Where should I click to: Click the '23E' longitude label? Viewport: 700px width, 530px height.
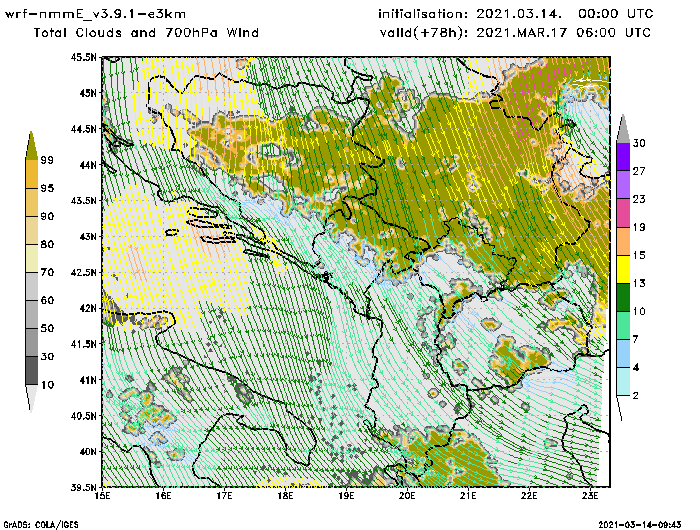coord(590,496)
